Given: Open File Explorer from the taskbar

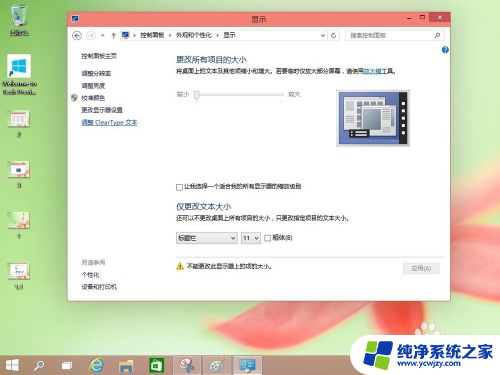Looking at the screenshot, I should click(126, 366).
